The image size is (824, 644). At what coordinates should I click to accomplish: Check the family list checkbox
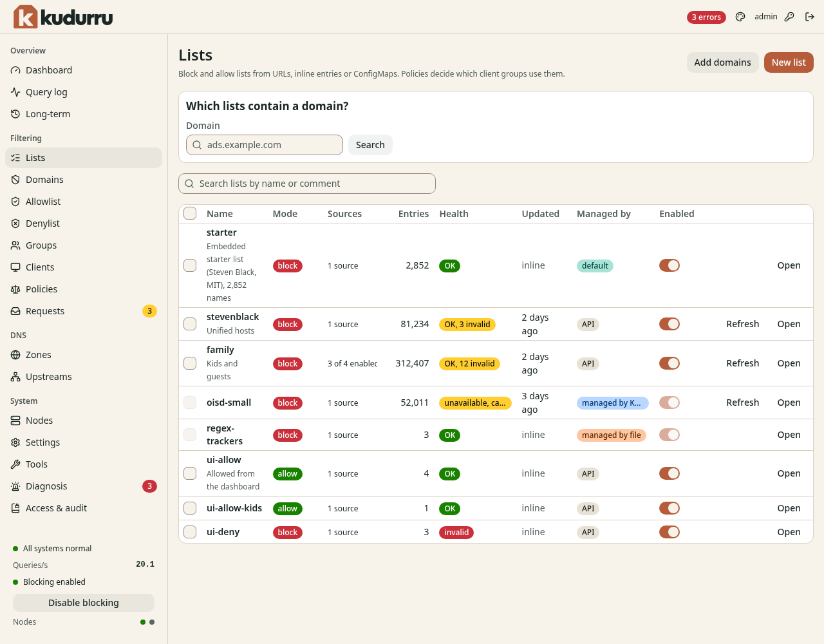tap(190, 363)
